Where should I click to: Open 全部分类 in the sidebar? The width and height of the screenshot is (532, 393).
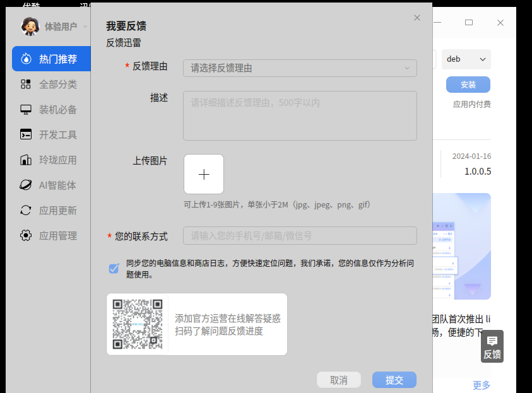(51, 84)
